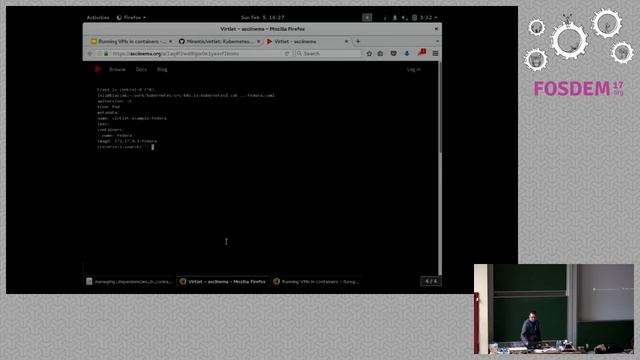The image size is (640, 360).
Task: Click the red extension icon with badge
Action: (422, 53)
